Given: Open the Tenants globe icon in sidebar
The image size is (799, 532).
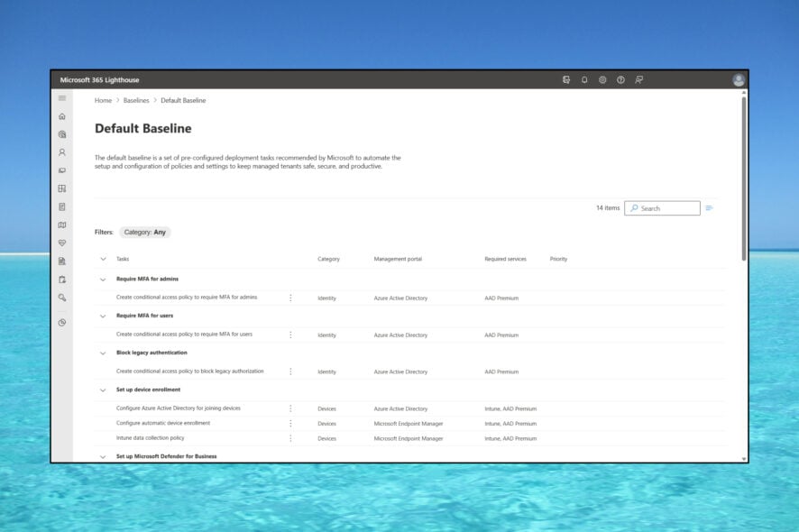Looking at the screenshot, I should pyautogui.click(x=62, y=134).
